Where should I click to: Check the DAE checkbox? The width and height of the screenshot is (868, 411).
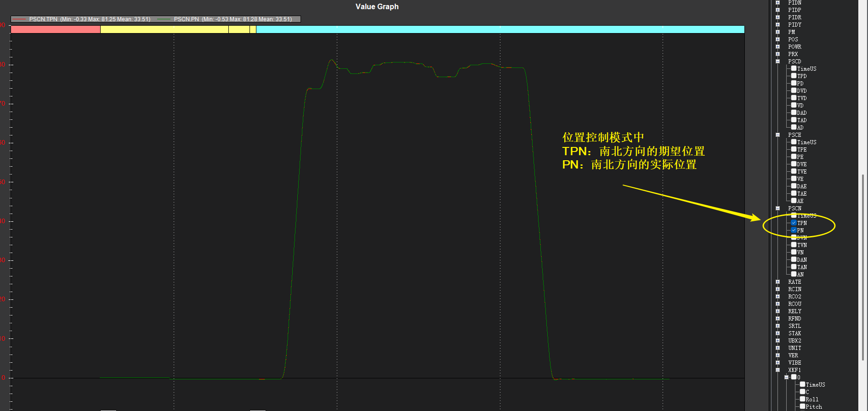coord(794,186)
